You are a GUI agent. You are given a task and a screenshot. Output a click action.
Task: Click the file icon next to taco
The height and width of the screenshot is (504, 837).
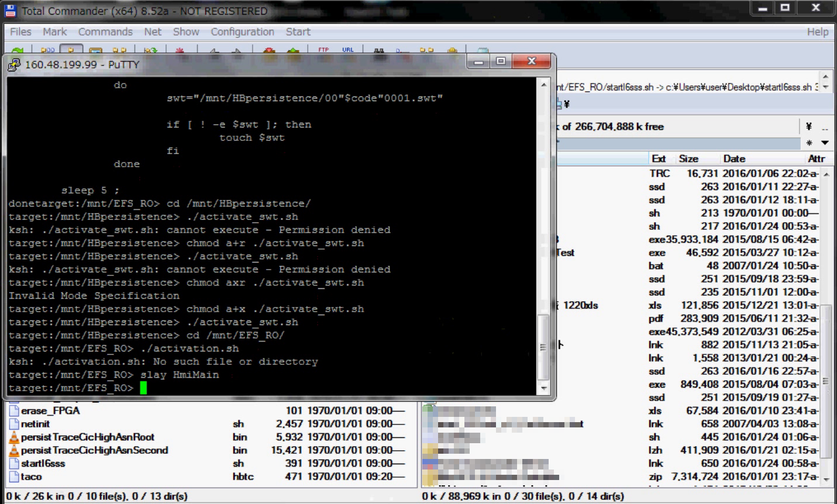pyautogui.click(x=14, y=477)
